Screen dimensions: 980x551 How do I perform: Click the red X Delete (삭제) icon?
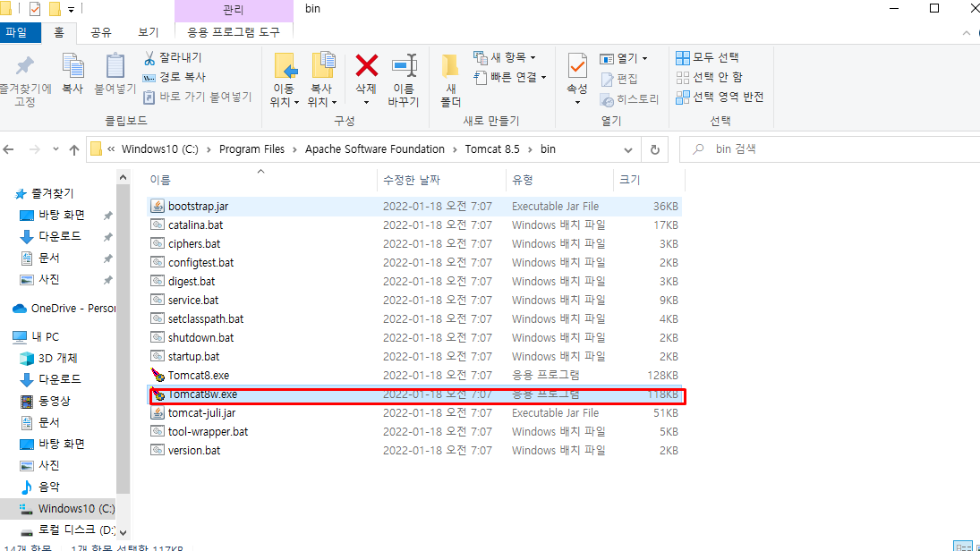(x=366, y=65)
